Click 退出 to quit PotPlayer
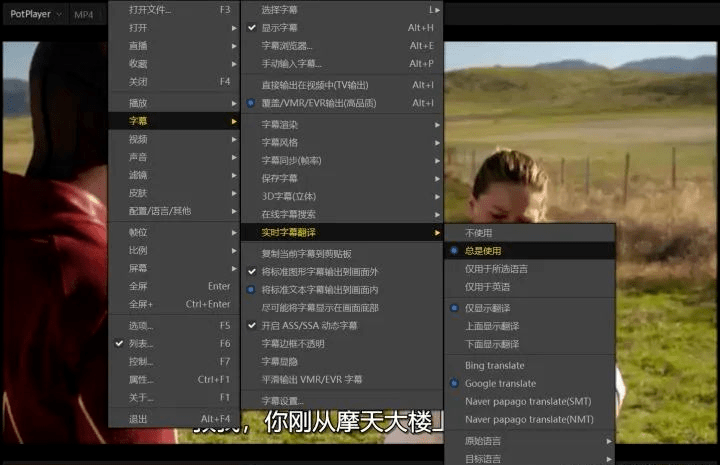The width and height of the screenshot is (720, 465). (x=174, y=419)
